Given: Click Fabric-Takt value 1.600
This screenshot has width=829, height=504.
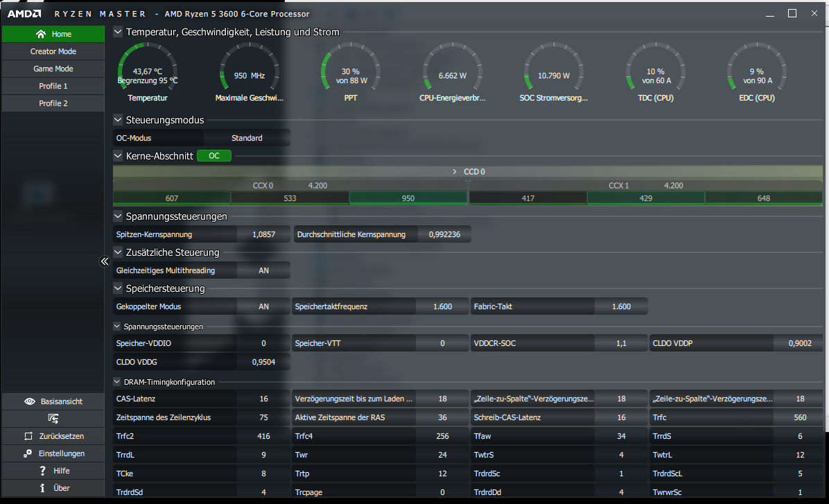Looking at the screenshot, I should 621,306.
